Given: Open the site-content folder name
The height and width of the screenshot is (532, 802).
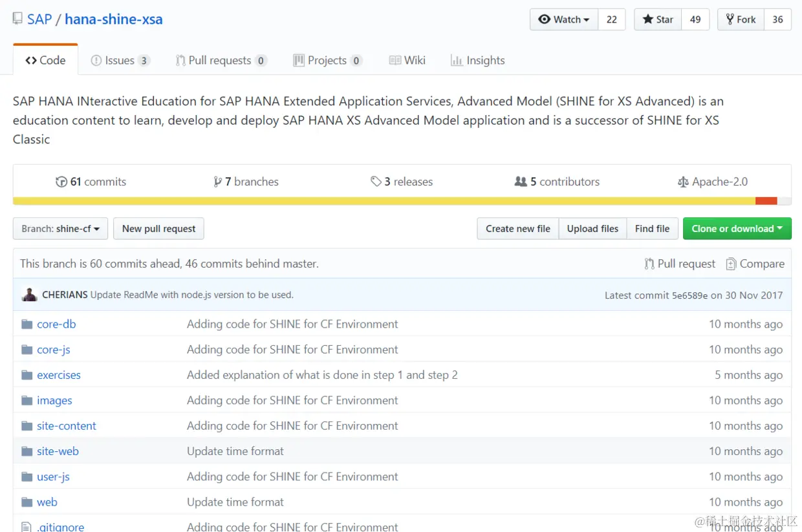Looking at the screenshot, I should (67, 426).
